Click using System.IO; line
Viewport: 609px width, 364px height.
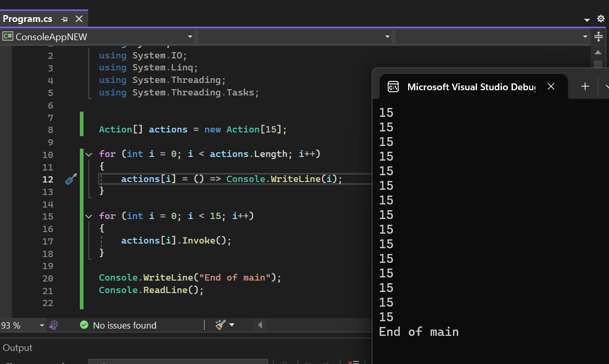point(143,56)
